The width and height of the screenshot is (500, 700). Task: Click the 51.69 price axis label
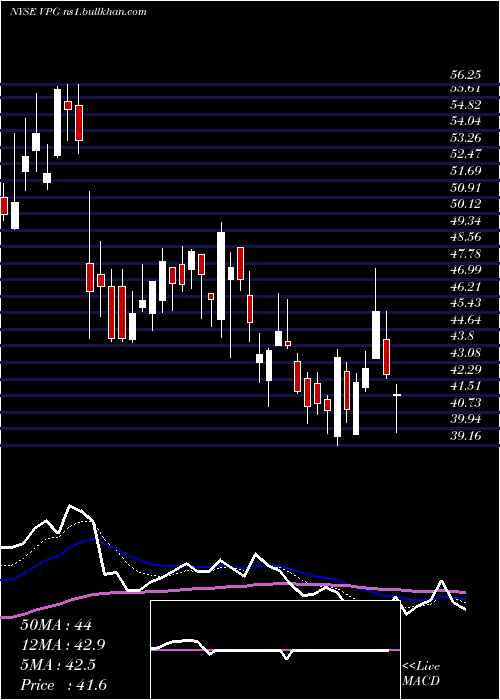[x=466, y=171]
